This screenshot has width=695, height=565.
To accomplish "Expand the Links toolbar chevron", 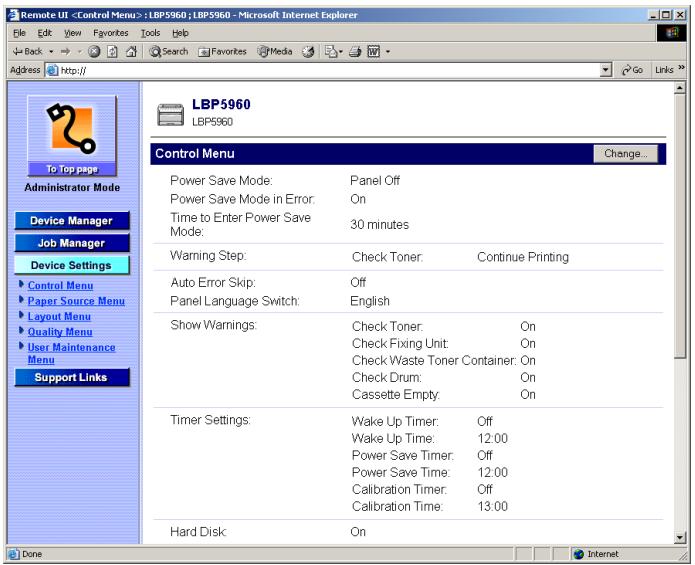I will pos(681,67).
